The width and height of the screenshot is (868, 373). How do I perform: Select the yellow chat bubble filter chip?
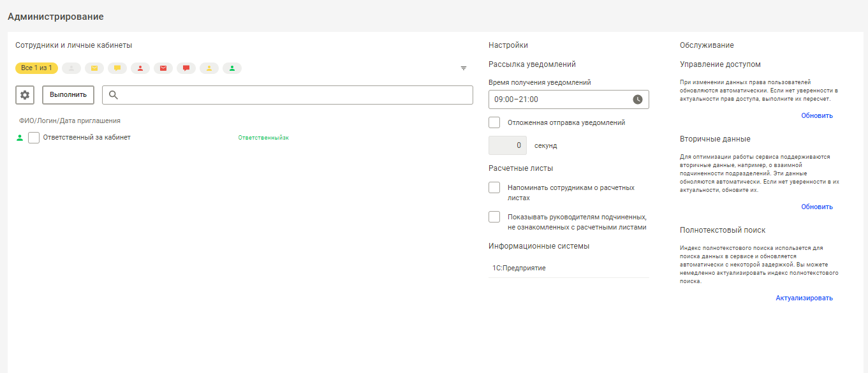click(117, 68)
